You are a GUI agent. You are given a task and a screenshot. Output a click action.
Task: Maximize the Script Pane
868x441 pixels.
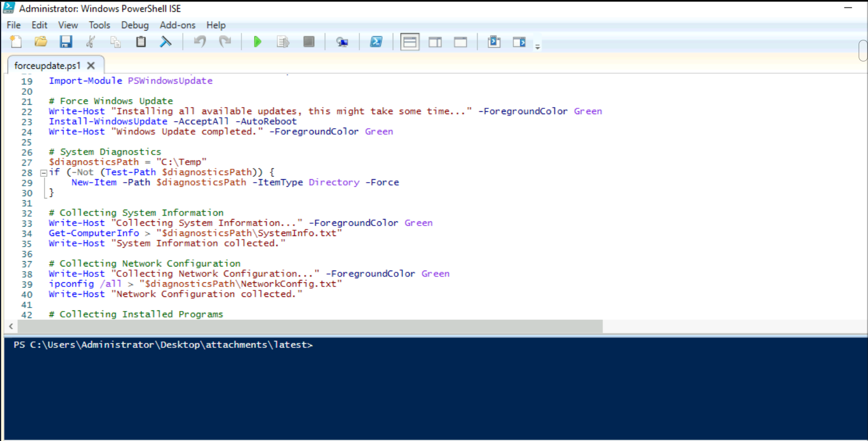[460, 42]
